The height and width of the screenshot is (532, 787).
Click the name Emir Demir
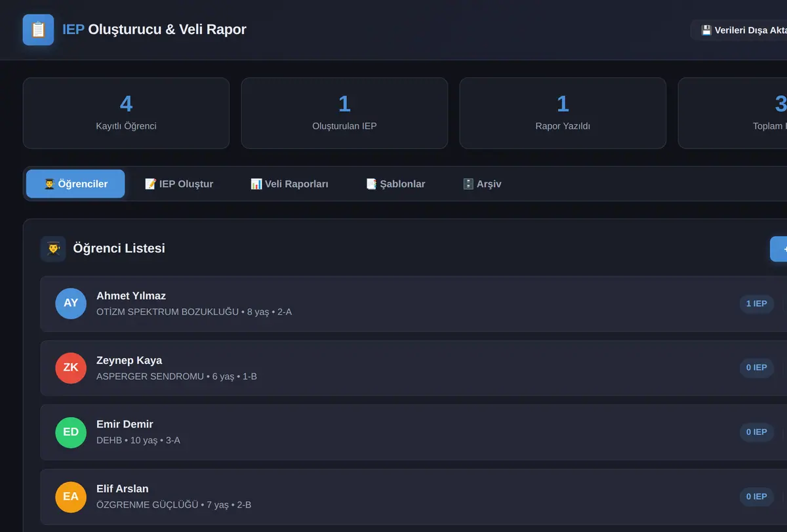[x=125, y=424]
